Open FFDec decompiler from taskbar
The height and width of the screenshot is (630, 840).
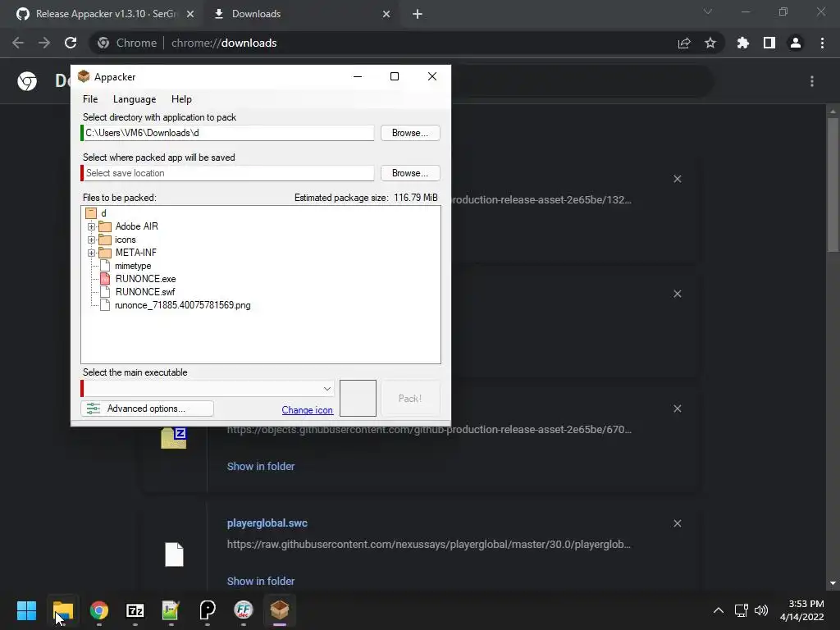(x=243, y=610)
